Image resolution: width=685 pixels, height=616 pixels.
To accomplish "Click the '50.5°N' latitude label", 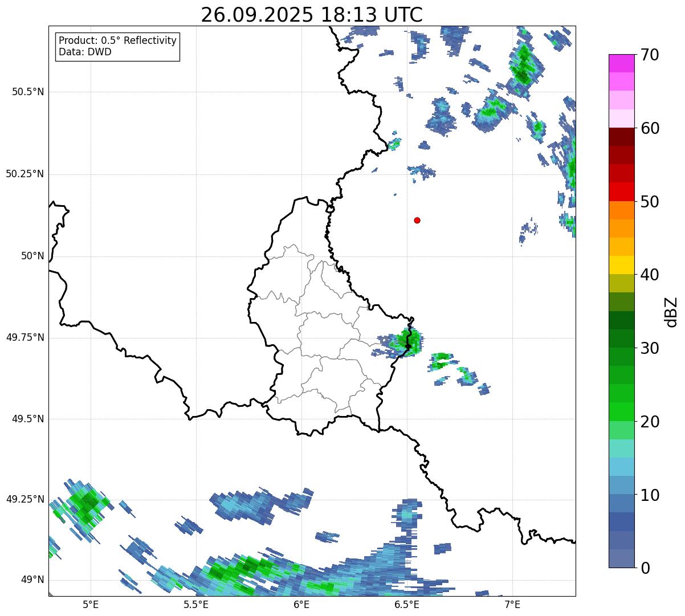I will point(27,92).
